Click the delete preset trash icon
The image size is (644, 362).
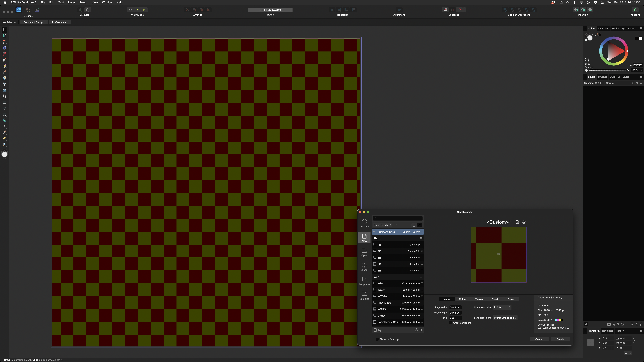[421, 330]
